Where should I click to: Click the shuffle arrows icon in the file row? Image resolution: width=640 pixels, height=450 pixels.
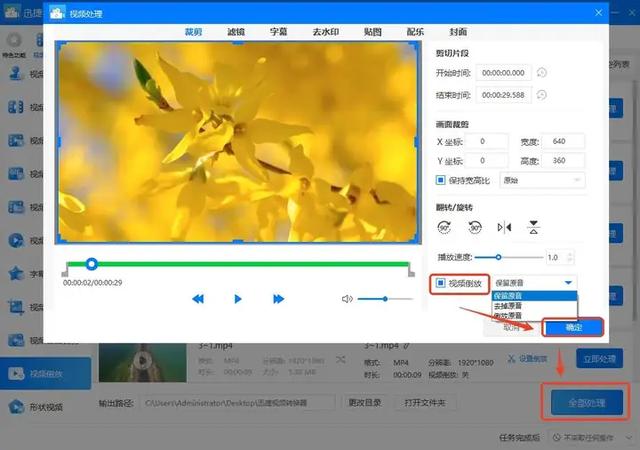(x=340, y=360)
